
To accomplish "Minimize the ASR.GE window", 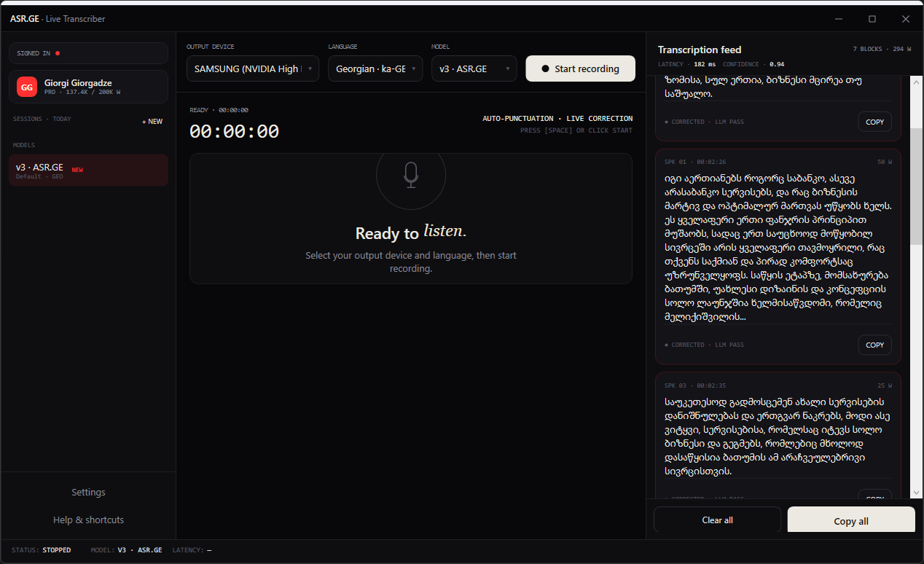I will click(839, 19).
